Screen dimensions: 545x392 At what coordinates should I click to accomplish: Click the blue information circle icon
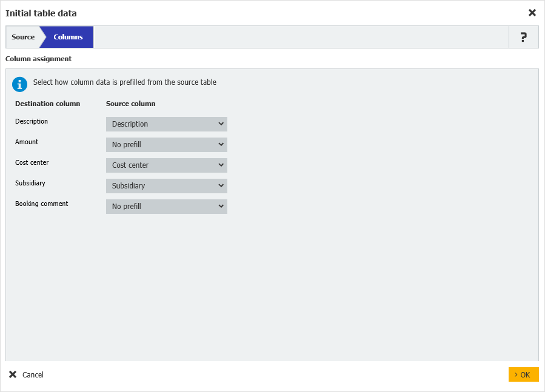[19, 84]
